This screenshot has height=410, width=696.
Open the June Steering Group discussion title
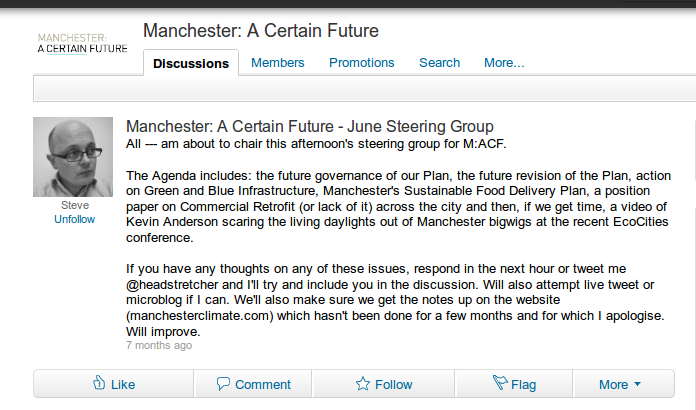(310, 126)
